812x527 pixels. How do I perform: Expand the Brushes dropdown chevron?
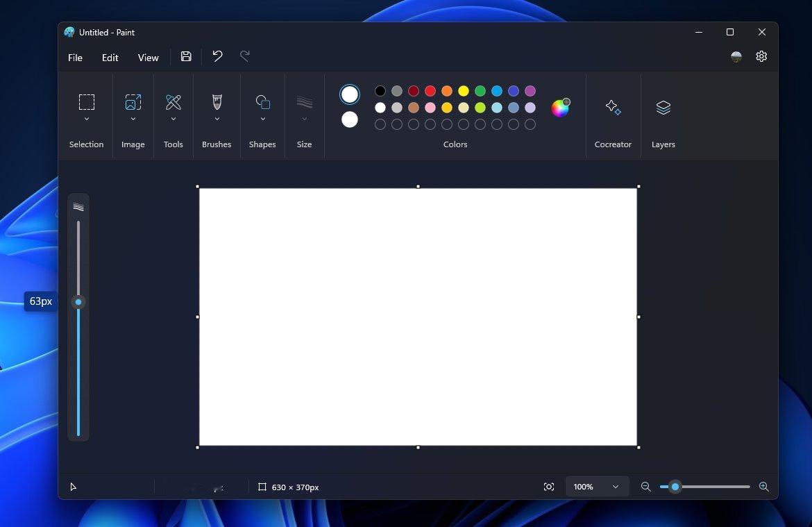click(217, 119)
